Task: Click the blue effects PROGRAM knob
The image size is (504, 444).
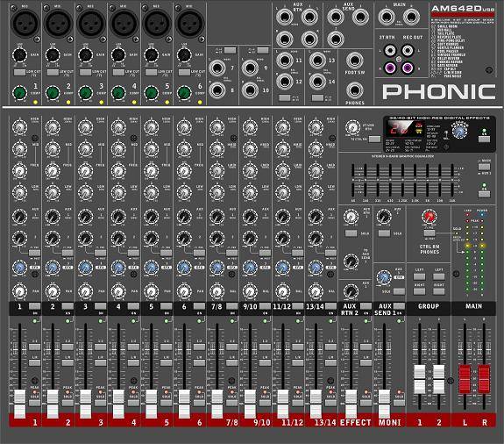Action: click(459, 131)
